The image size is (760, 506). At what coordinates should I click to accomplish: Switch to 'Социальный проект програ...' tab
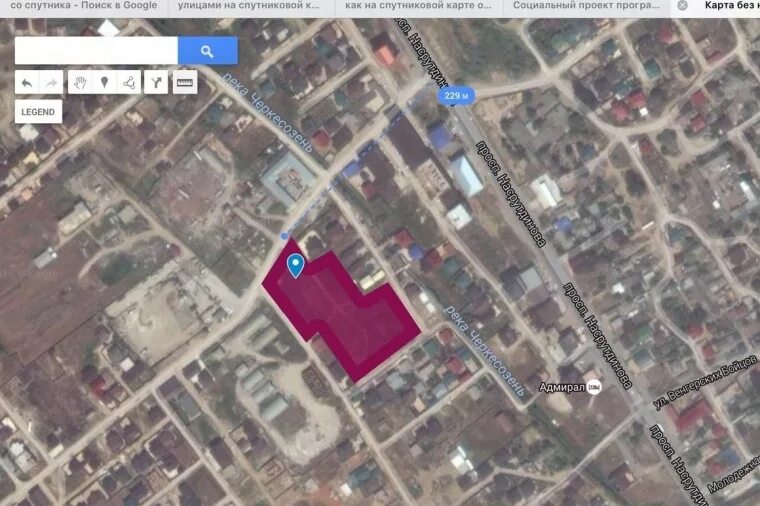click(x=586, y=6)
